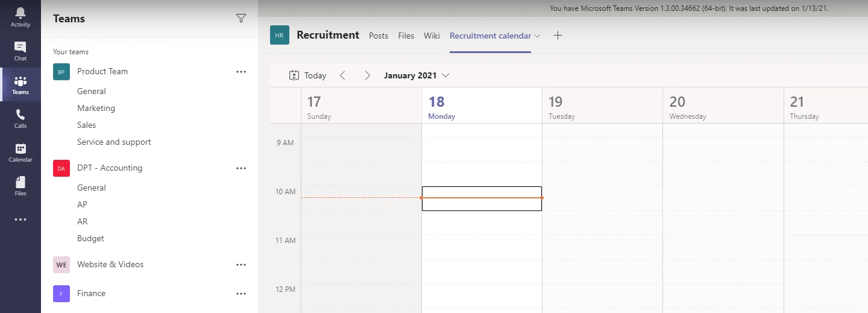Viewport: 868px width, 313px height.
Task: Open more options for Product Team
Action: [241, 71]
